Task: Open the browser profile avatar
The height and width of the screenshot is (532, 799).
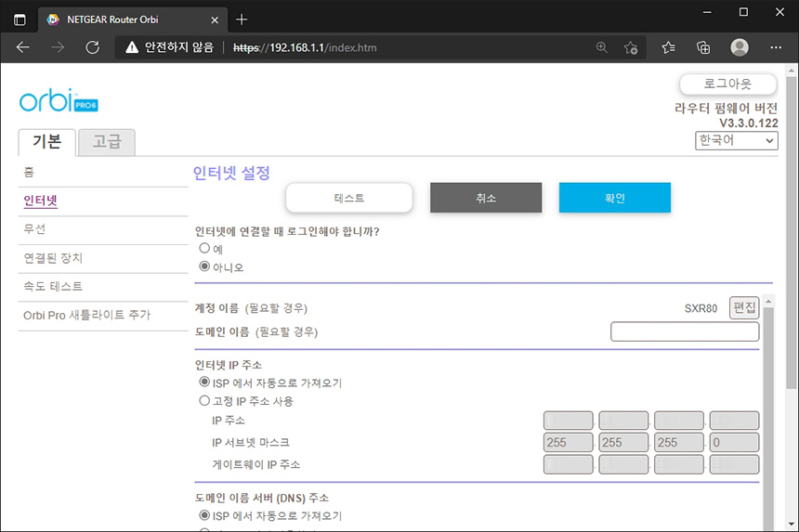Action: point(740,47)
